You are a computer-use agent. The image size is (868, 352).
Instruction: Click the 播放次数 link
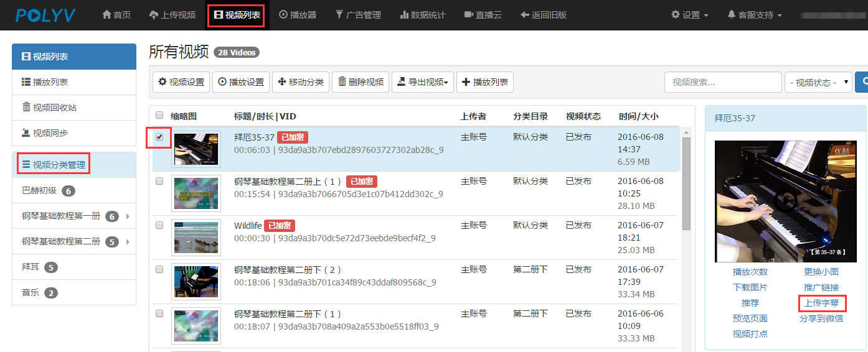tap(750, 272)
